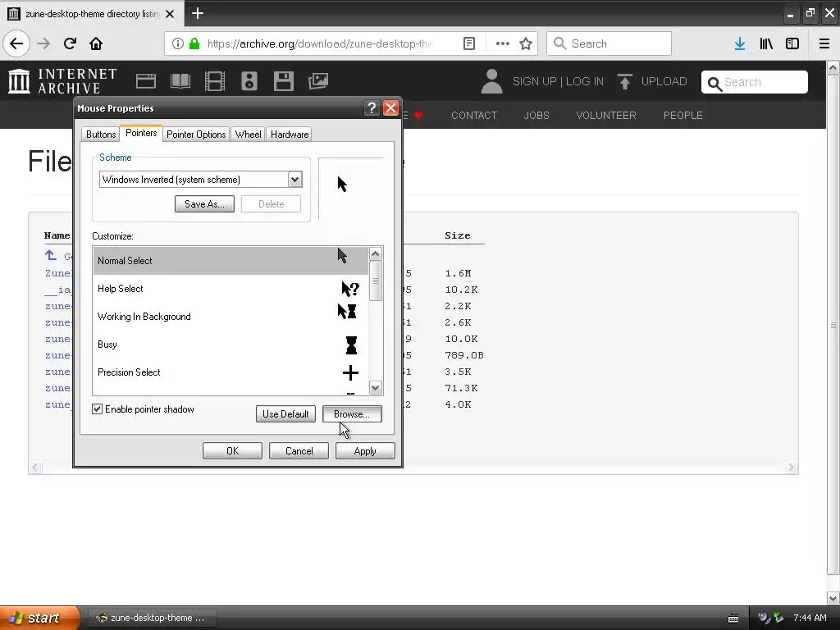Reload the page using the refresh icon

point(70,43)
